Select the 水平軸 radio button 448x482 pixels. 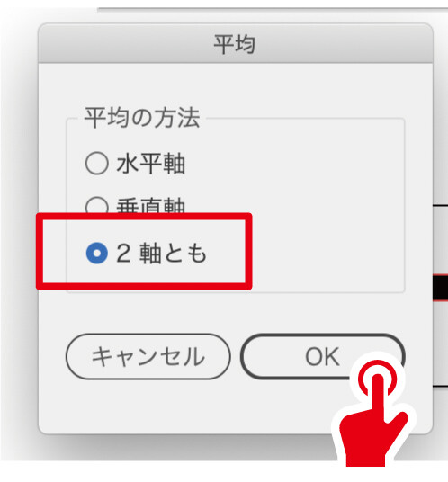pyautogui.click(x=135, y=164)
